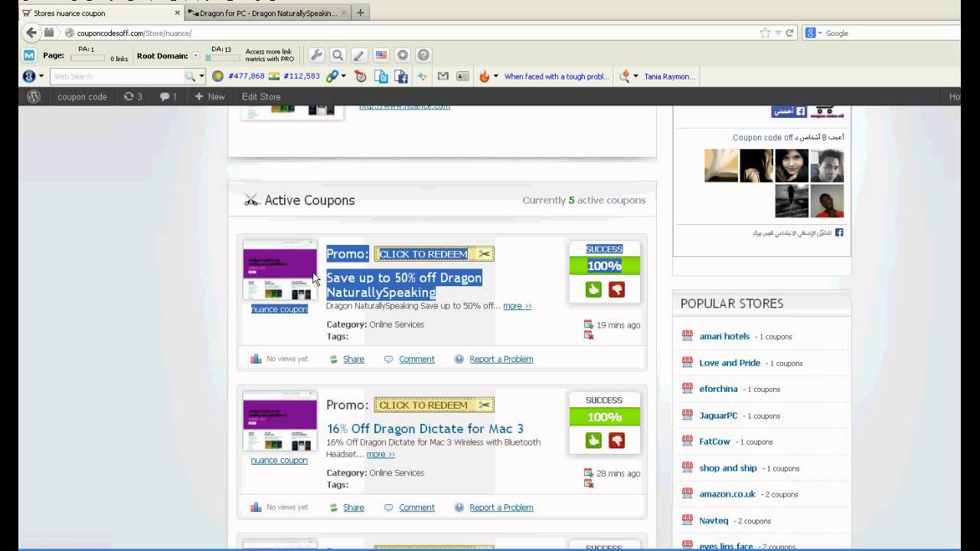Open '16% Off Dragon Dictate for Mac 3' title
Image resolution: width=980 pixels, height=551 pixels.
425,429
